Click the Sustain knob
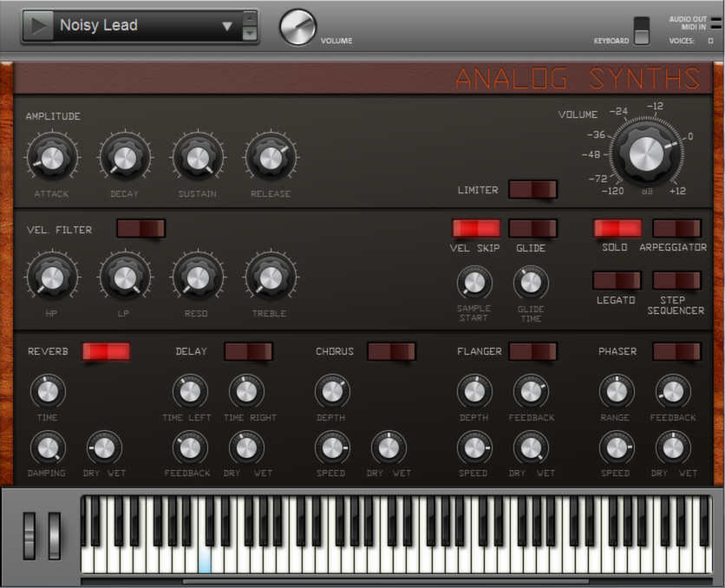Viewport: 725px width, 588px height. click(x=198, y=157)
